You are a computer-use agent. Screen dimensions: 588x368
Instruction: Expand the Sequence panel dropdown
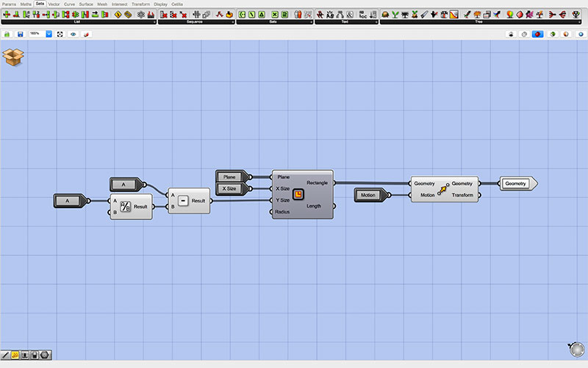coord(233,22)
